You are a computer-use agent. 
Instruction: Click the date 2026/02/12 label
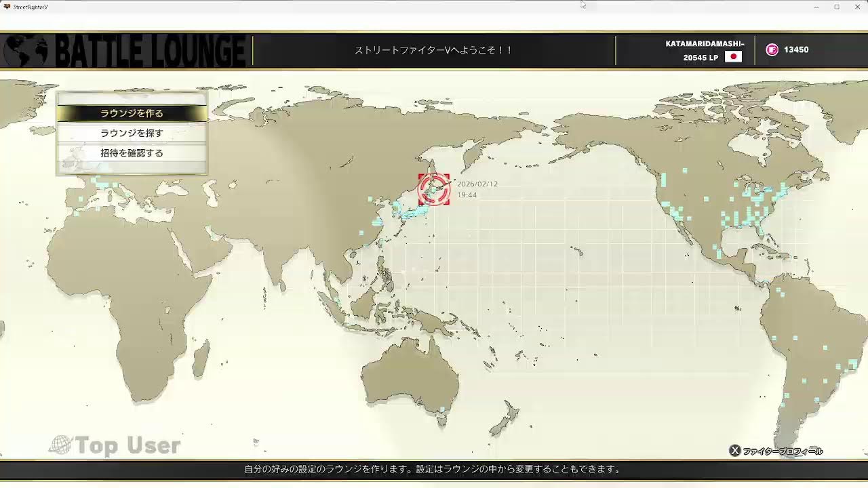[x=477, y=184]
